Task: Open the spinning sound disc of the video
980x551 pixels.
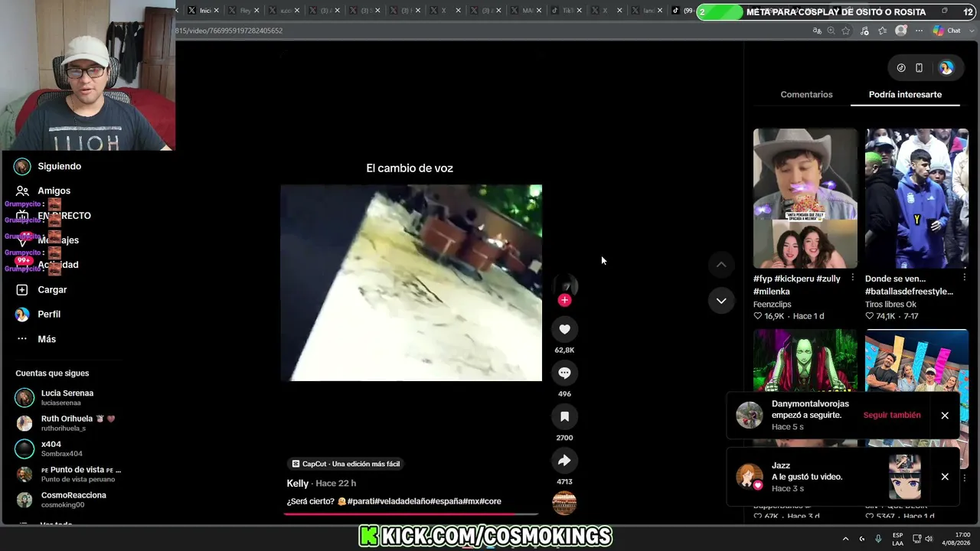Action: click(564, 503)
